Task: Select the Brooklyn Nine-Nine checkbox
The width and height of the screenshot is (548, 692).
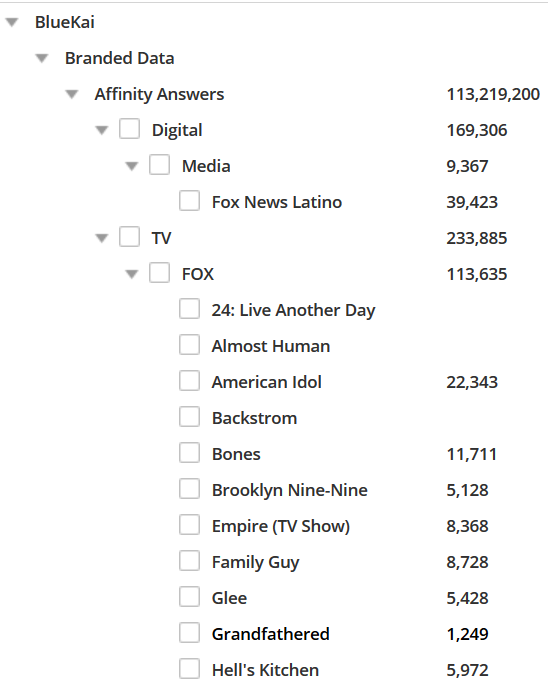Action: click(189, 489)
